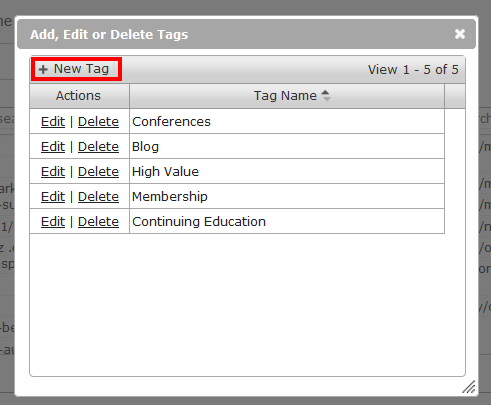Sort by the Tag Name column header
Screen dimensions: 491x405
point(287,96)
